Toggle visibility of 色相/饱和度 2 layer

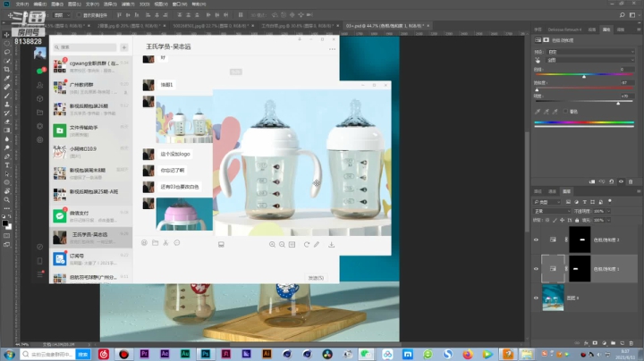536,239
